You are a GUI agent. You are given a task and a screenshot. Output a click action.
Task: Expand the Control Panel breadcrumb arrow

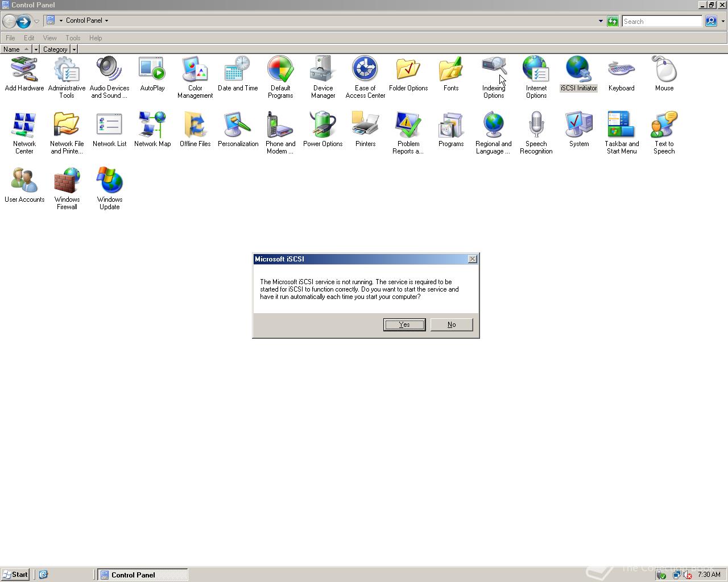106,20
